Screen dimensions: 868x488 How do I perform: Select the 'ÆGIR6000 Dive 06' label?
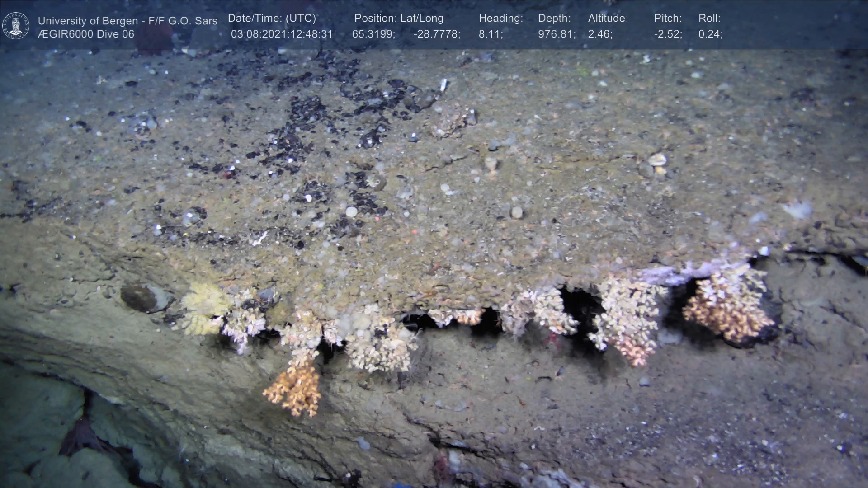[86, 34]
